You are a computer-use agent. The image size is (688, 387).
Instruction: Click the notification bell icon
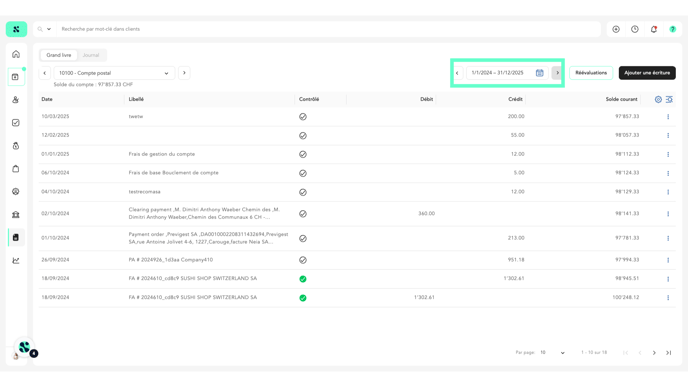pyautogui.click(x=654, y=29)
